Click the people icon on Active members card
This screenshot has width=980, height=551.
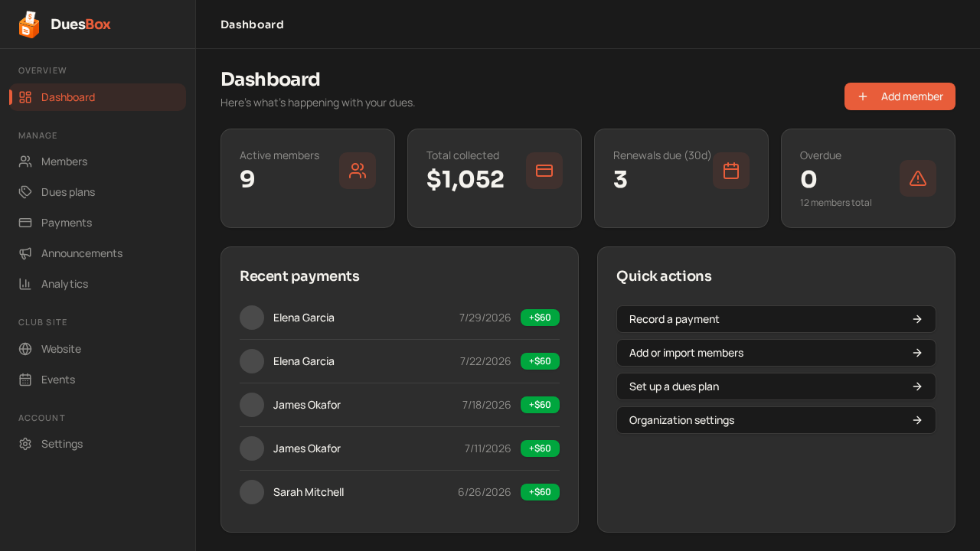pos(358,171)
